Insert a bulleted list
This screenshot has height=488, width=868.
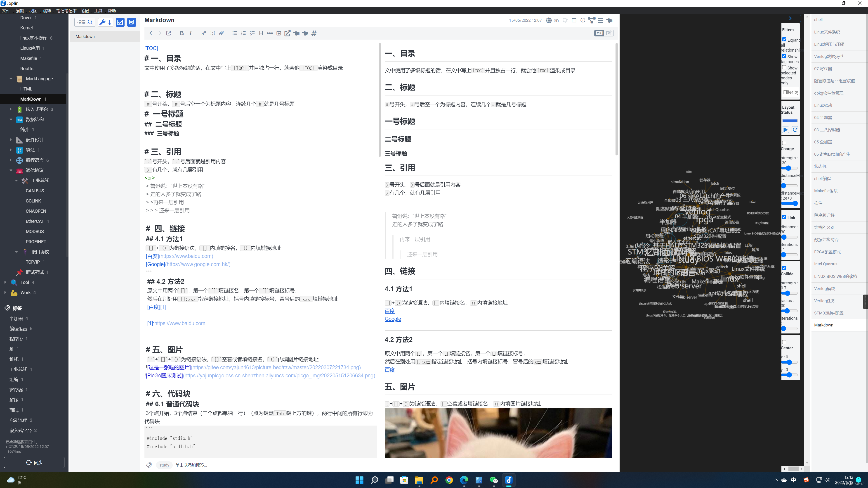[235, 33]
